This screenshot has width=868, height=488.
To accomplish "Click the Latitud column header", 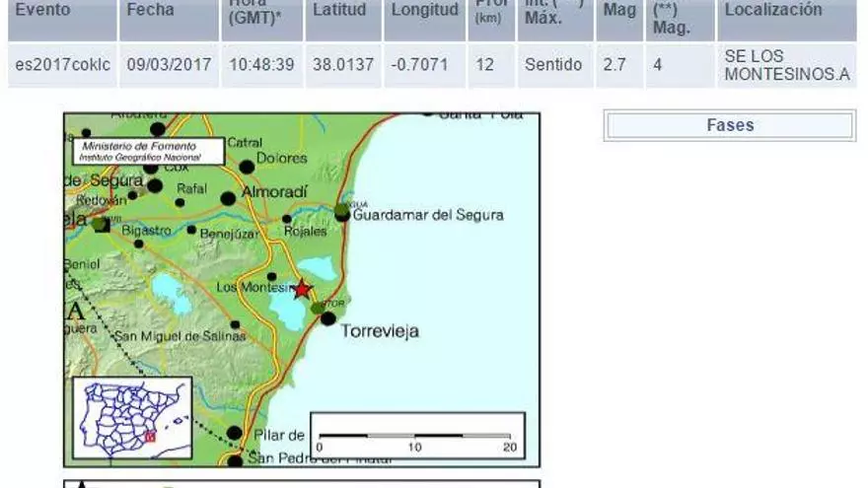I will [339, 11].
